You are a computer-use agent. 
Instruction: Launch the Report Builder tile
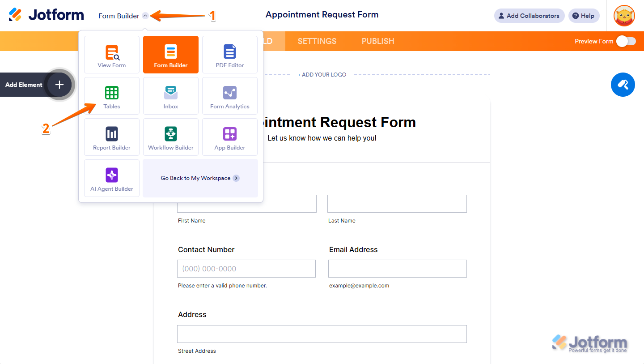pos(112,137)
